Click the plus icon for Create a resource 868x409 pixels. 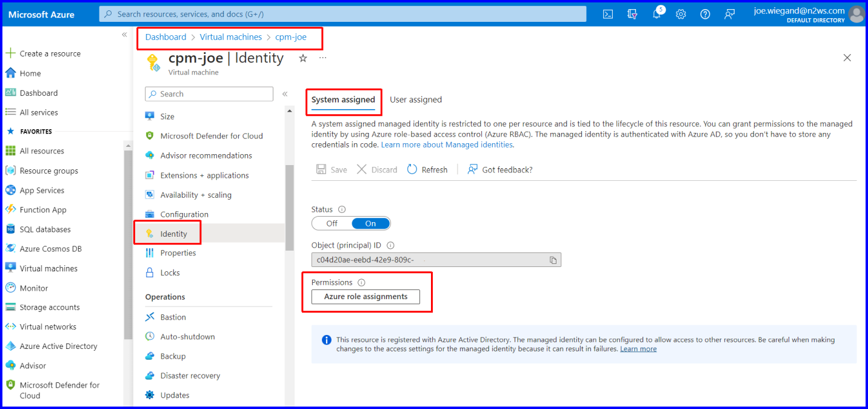click(10, 53)
